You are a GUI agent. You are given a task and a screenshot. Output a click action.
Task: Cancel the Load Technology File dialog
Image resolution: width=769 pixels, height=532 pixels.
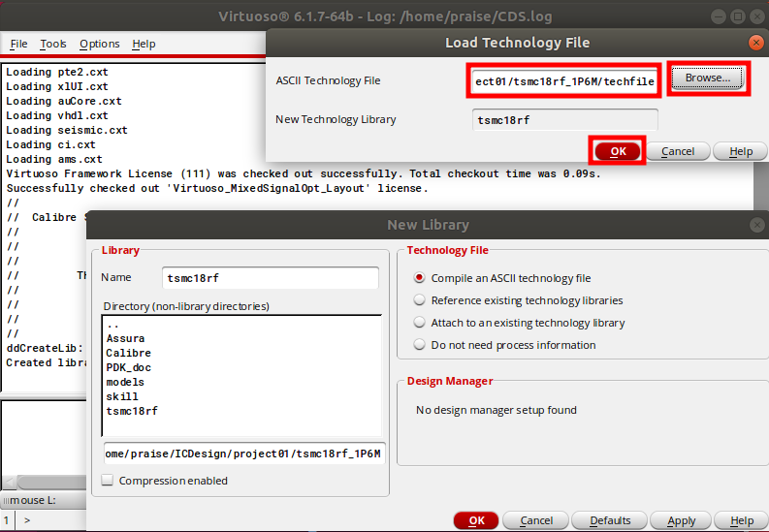coord(678,151)
